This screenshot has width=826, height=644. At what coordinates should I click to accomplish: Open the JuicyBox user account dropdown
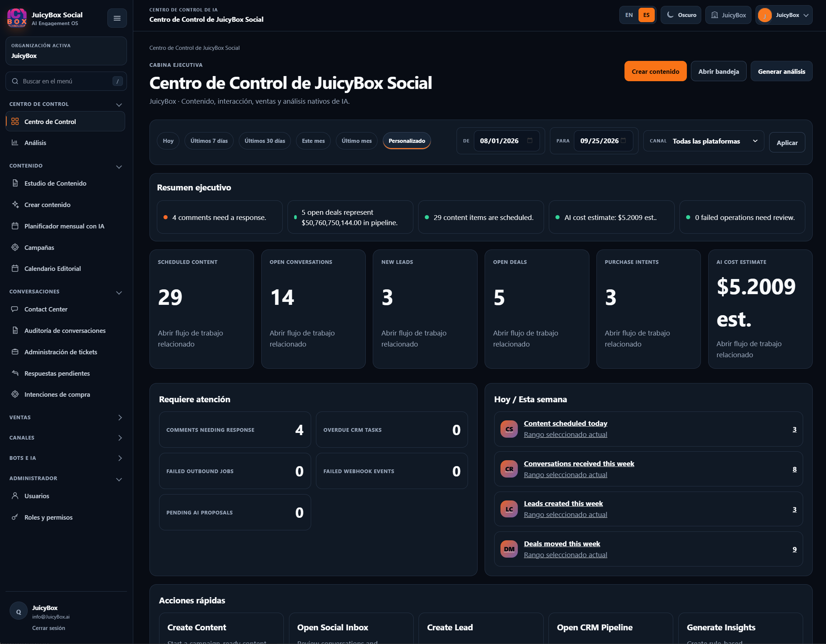coord(784,15)
